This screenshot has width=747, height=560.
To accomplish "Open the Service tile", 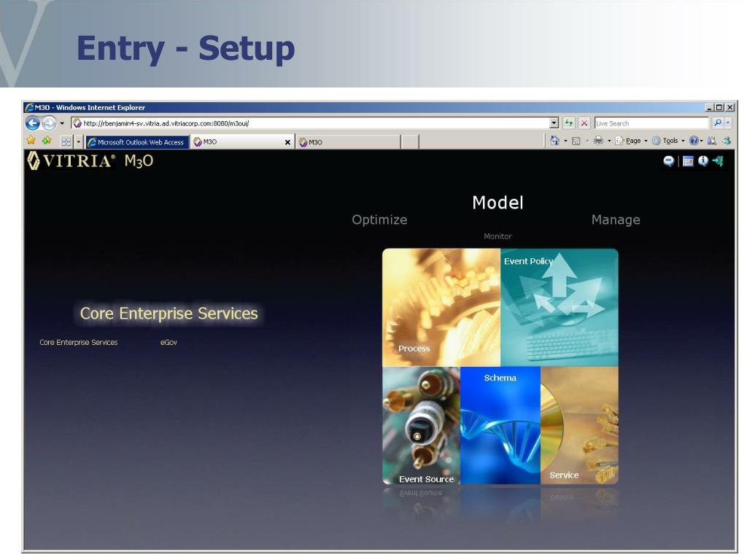I will [579, 425].
